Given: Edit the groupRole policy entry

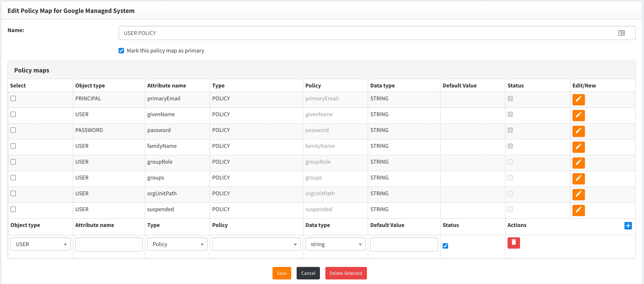Looking at the screenshot, I should pyautogui.click(x=578, y=163).
